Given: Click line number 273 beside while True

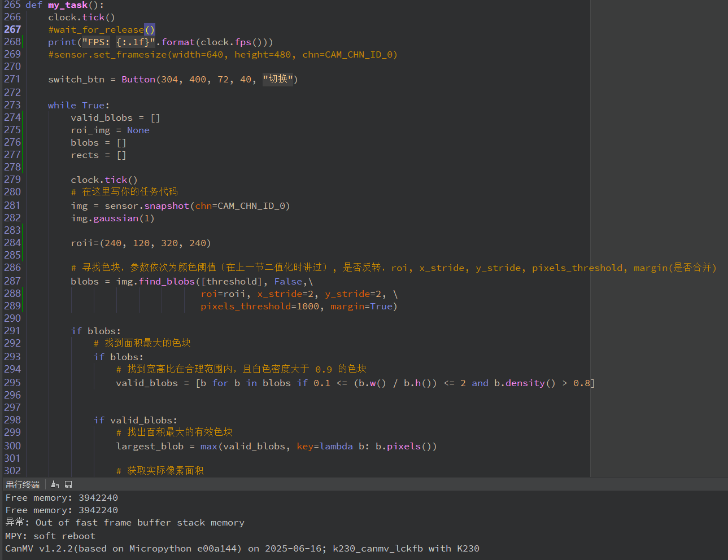Looking at the screenshot, I should (12, 105).
